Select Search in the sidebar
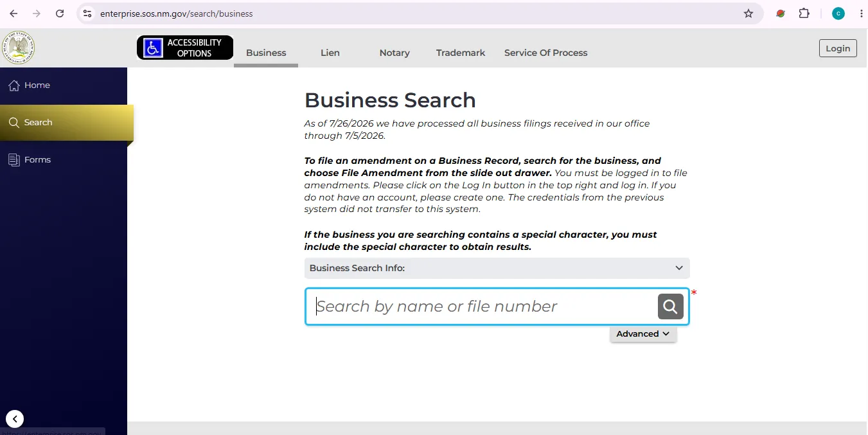This screenshot has height=435, width=868. coord(67,123)
